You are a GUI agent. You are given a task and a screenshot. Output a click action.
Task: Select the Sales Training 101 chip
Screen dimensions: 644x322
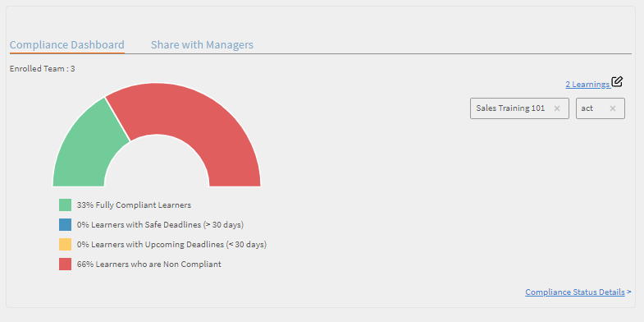click(x=519, y=108)
